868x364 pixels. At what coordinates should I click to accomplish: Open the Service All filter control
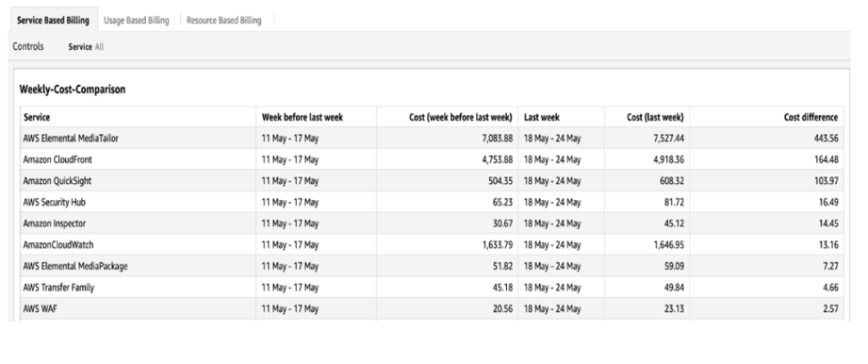(x=86, y=48)
